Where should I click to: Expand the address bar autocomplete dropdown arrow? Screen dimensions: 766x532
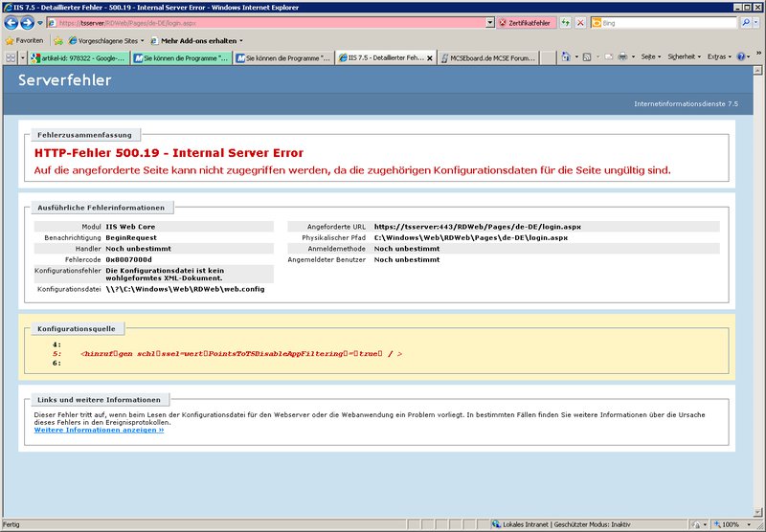[490, 23]
